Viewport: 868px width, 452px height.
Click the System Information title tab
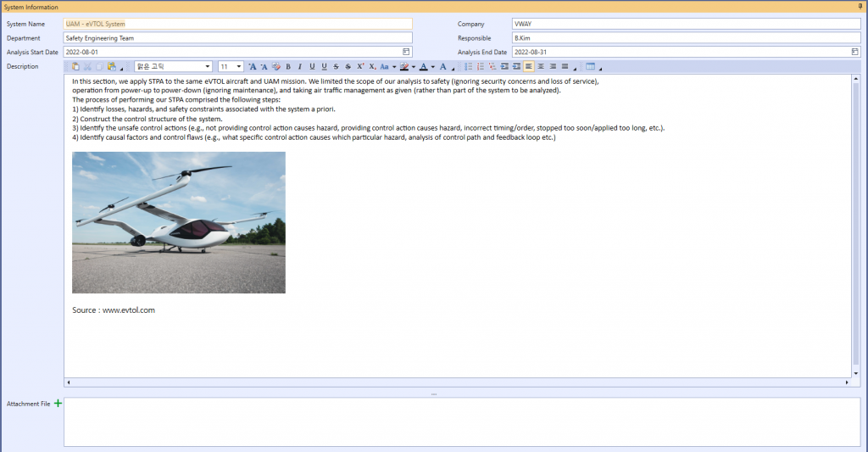pos(31,7)
